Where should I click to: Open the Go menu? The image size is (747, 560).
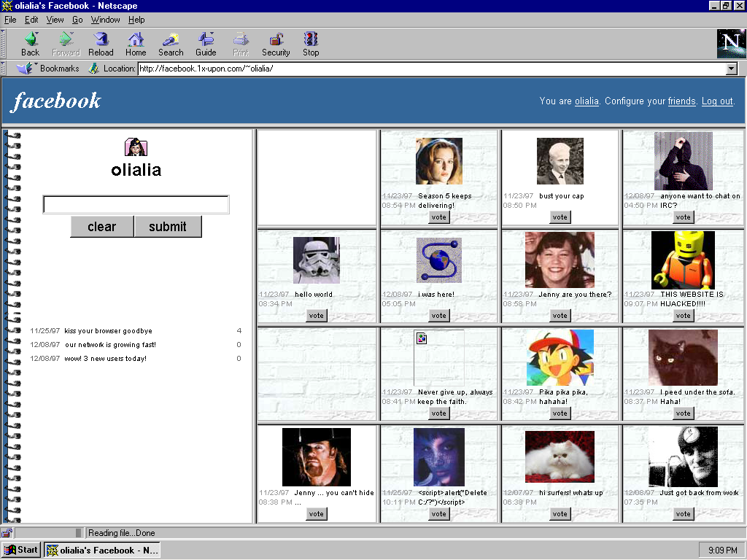77,20
